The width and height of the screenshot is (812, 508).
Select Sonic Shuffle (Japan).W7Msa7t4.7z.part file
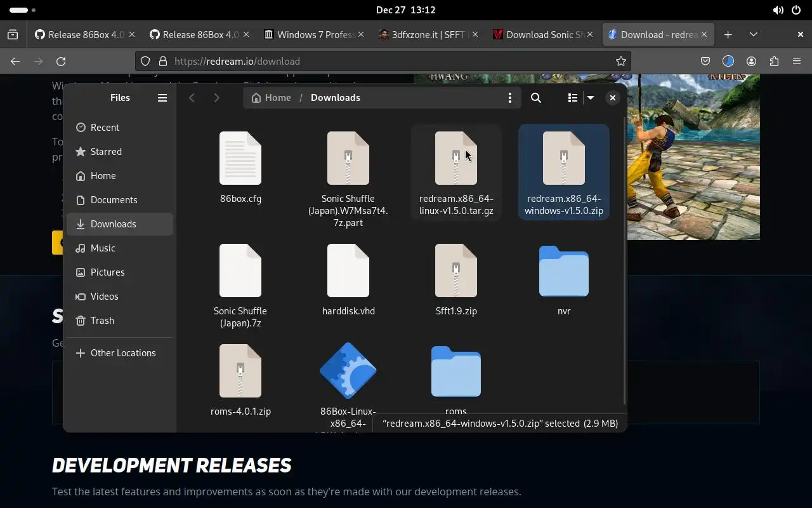pyautogui.click(x=348, y=177)
